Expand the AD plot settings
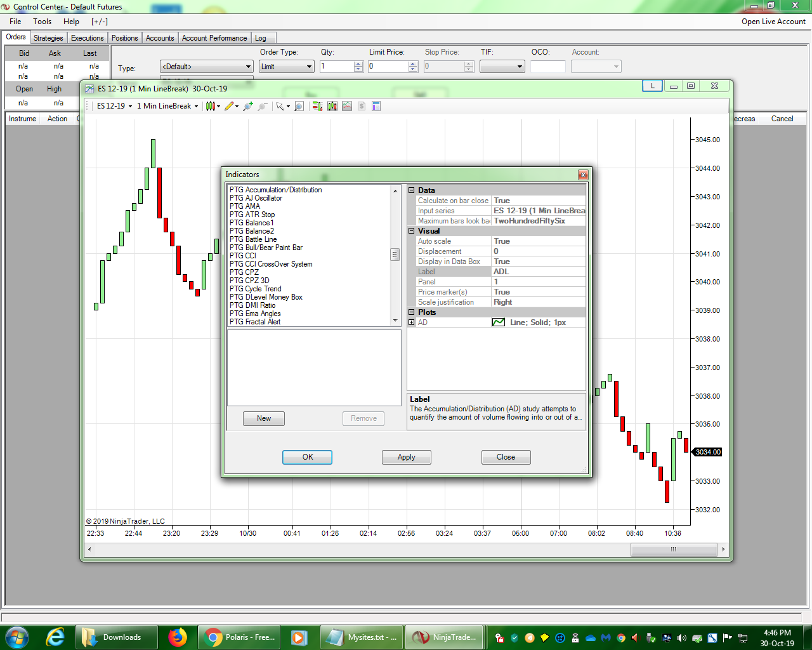 tap(411, 322)
